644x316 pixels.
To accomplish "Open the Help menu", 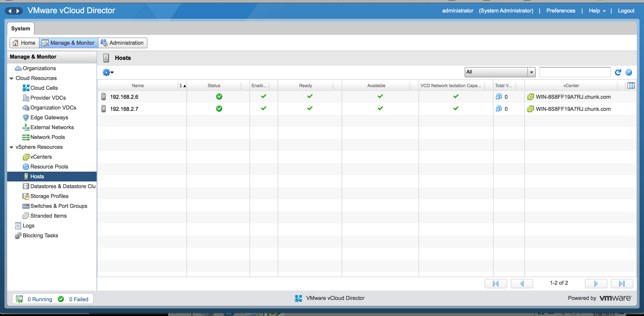I will [x=597, y=11].
